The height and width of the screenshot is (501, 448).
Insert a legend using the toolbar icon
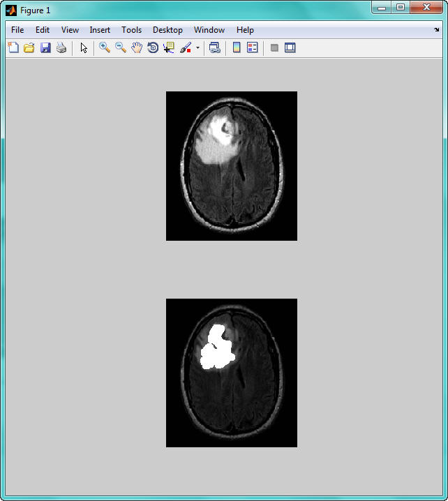[x=253, y=47]
